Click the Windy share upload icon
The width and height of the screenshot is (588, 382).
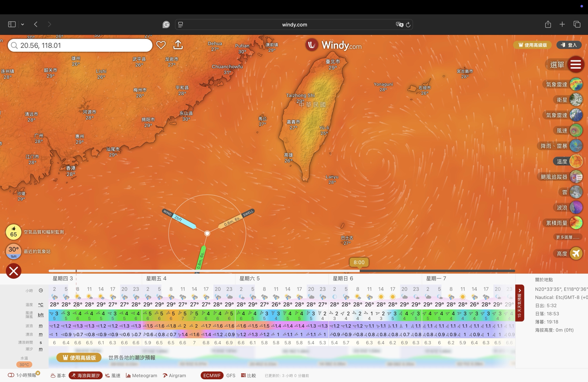178,45
